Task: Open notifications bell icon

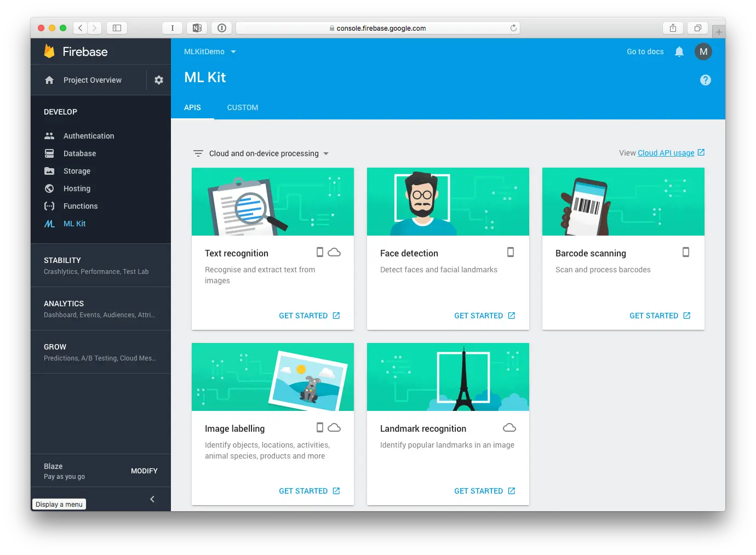Action: [x=679, y=52]
